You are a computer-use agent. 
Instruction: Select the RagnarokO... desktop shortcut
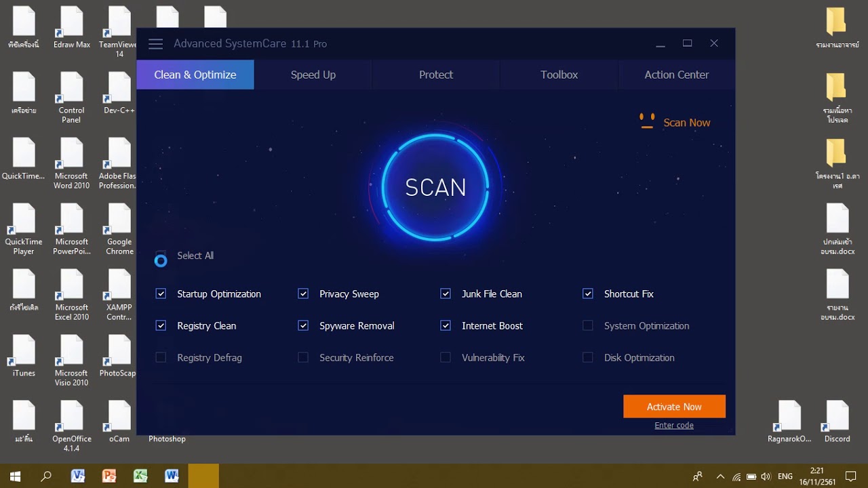[789, 422]
